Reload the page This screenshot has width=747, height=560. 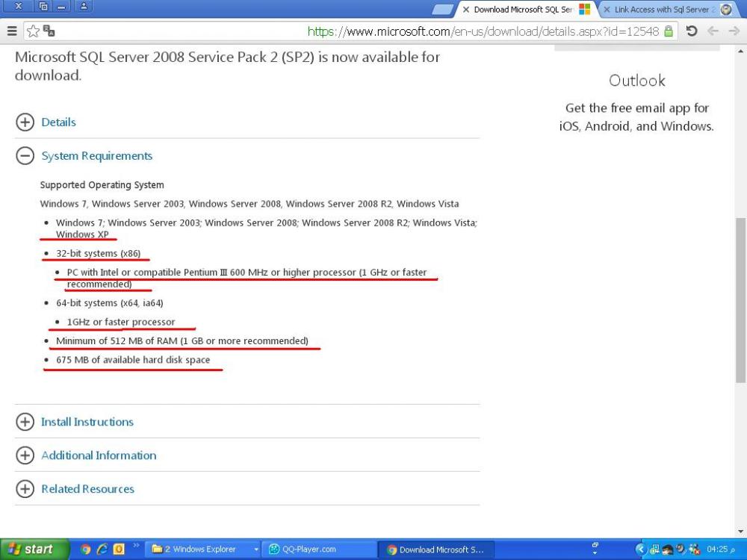point(692,31)
